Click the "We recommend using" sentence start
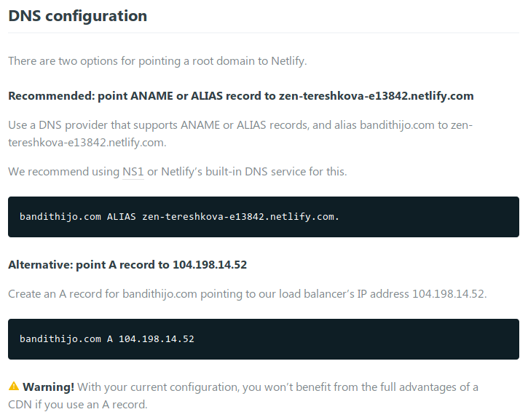Screen dimensions: 528x420 pos(63,172)
